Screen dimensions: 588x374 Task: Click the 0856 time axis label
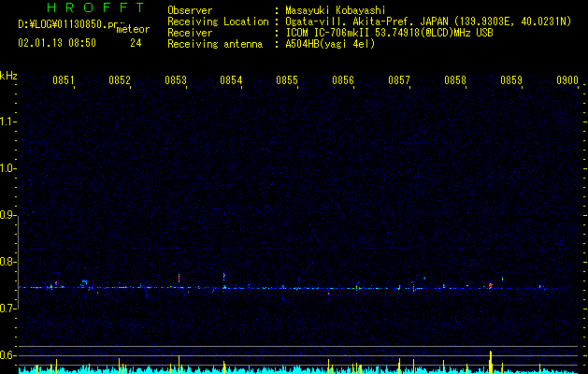tap(343, 80)
